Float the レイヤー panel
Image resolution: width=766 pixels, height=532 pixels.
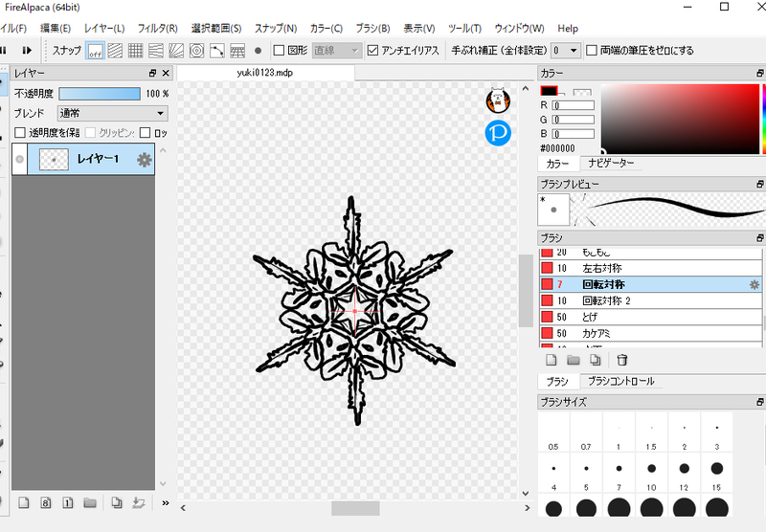[153, 73]
